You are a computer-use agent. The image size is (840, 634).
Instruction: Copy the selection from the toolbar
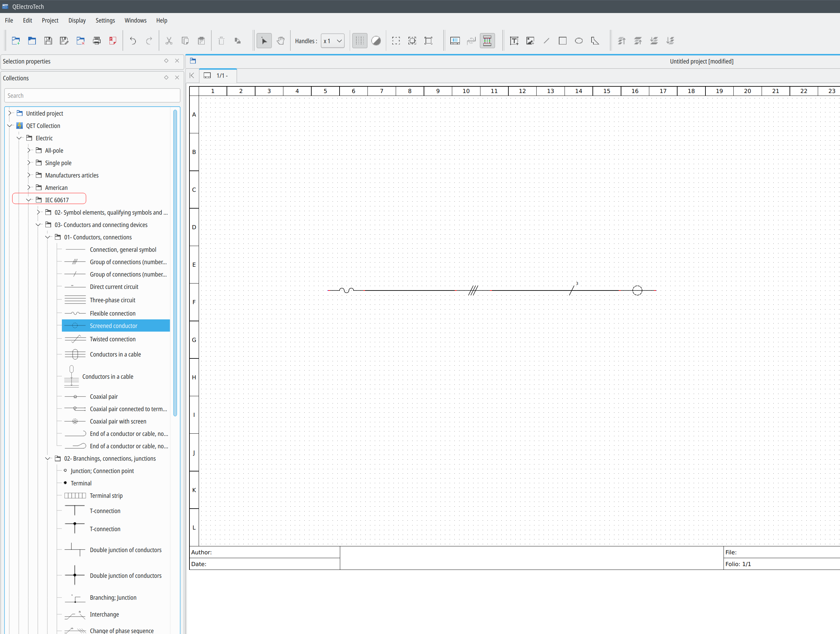coord(185,41)
